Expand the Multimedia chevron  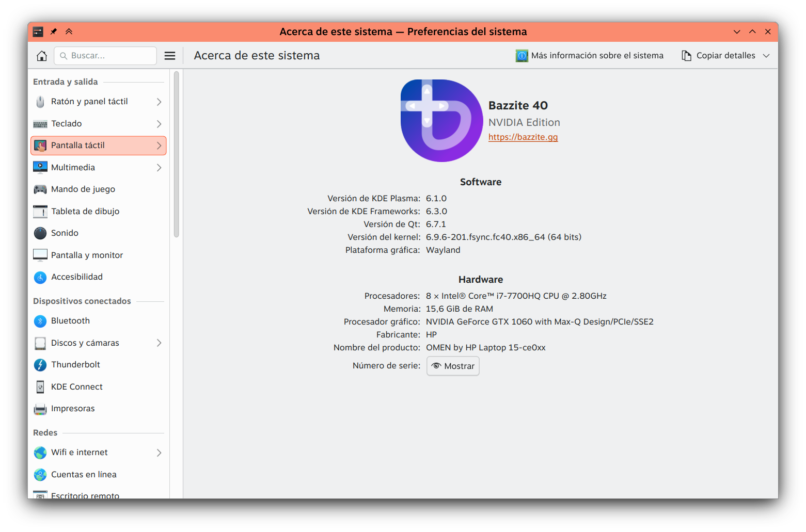(x=159, y=168)
